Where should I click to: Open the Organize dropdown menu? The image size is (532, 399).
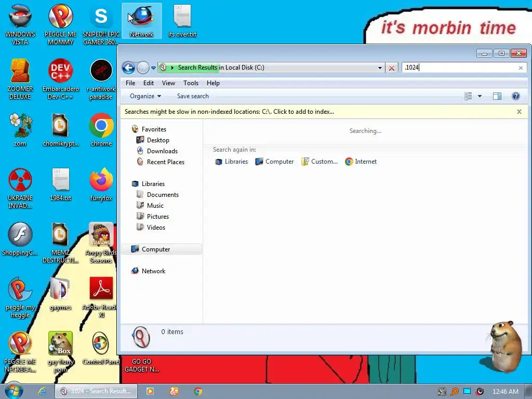[x=145, y=96]
